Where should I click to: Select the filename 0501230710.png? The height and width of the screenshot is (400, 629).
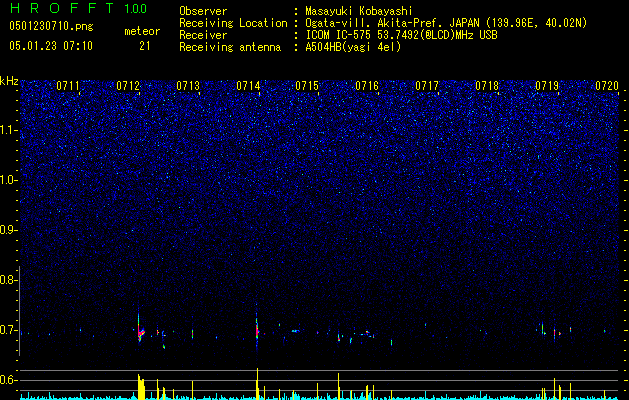[51, 26]
